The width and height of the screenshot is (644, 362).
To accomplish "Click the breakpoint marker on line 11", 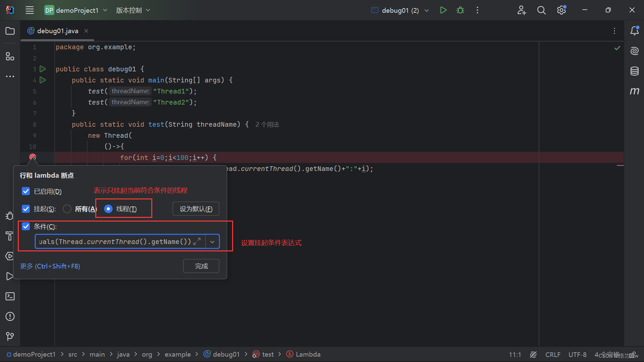I will 33,157.
